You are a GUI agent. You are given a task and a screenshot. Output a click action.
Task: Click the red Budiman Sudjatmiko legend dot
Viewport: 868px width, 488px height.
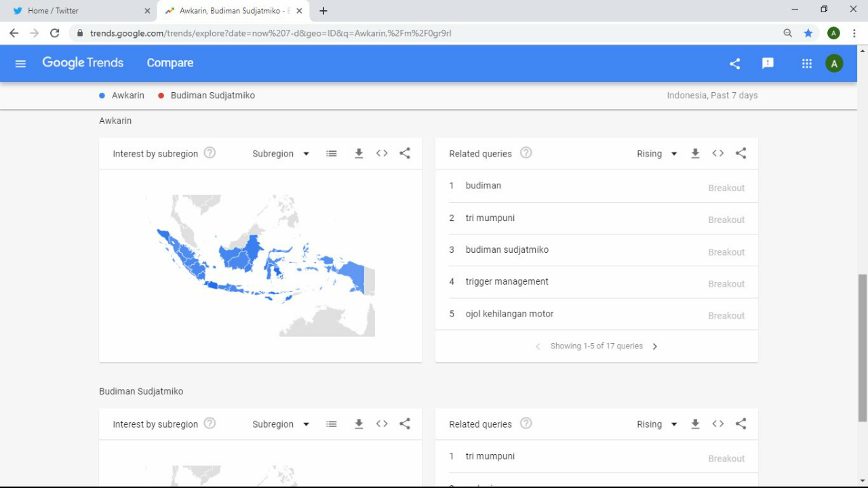[x=161, y=96]
